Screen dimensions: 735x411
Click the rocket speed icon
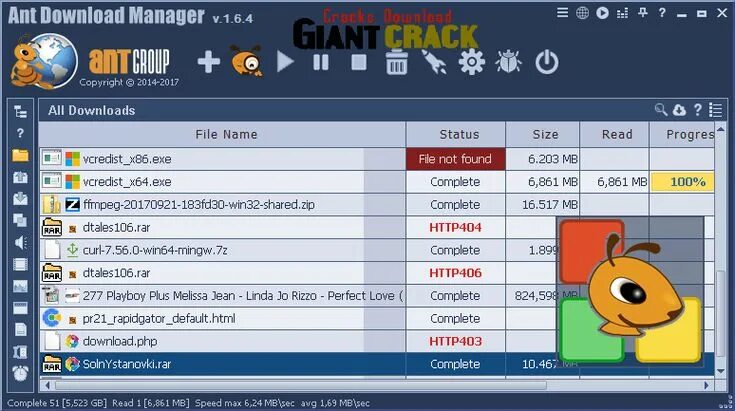(434, 62)
